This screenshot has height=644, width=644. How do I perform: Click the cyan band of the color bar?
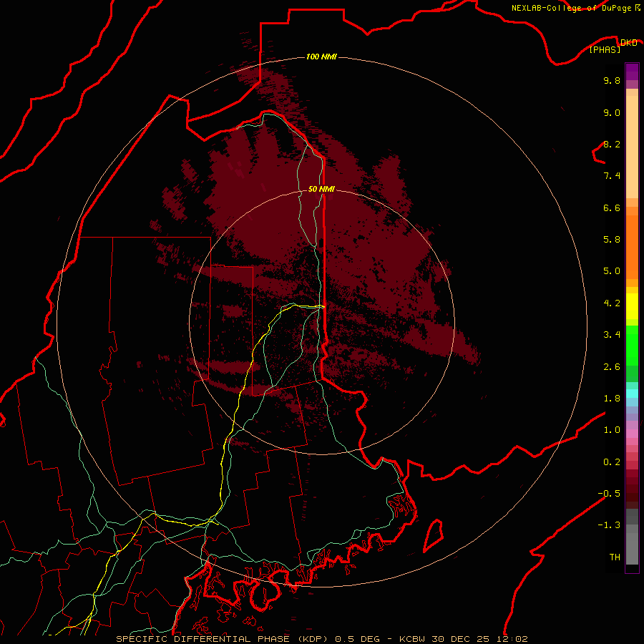(632, 394)
